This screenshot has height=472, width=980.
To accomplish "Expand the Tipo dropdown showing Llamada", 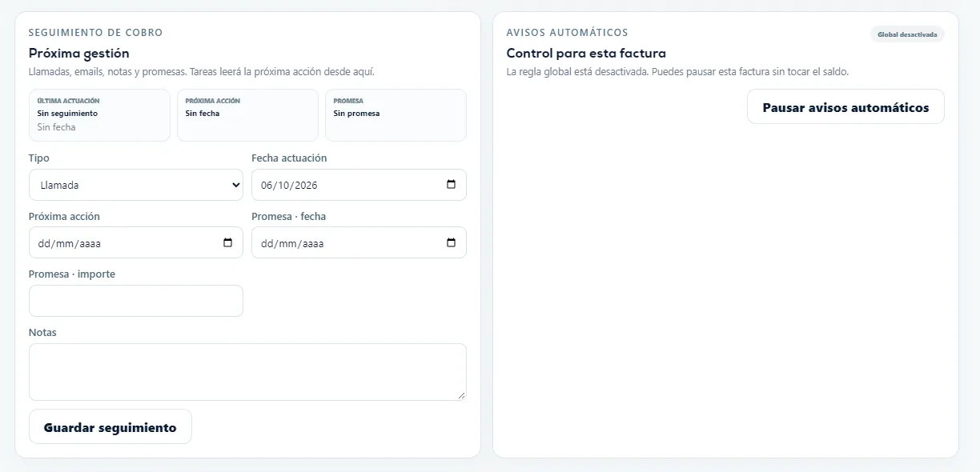I will click(x=136, y=185).
